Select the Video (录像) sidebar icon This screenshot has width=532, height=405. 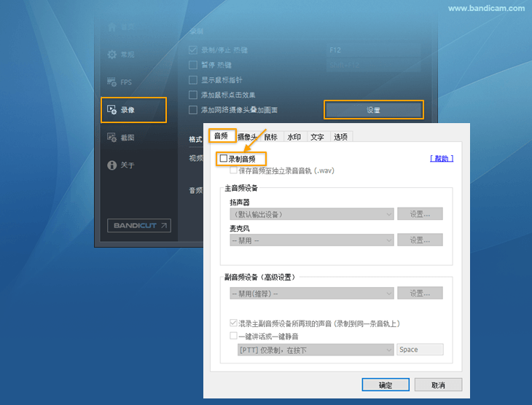point(112,109)
